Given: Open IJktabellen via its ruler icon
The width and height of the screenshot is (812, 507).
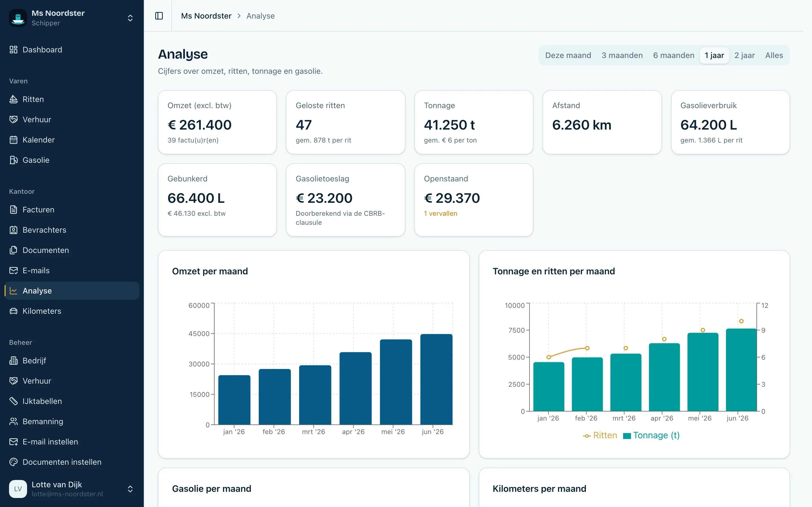Looking at the screenshot, I should pyautogui.click(x=14, y=401).
